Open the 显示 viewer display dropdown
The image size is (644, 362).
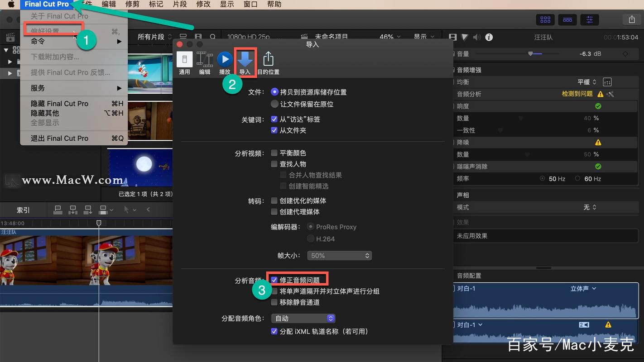(x=424, y=37)
